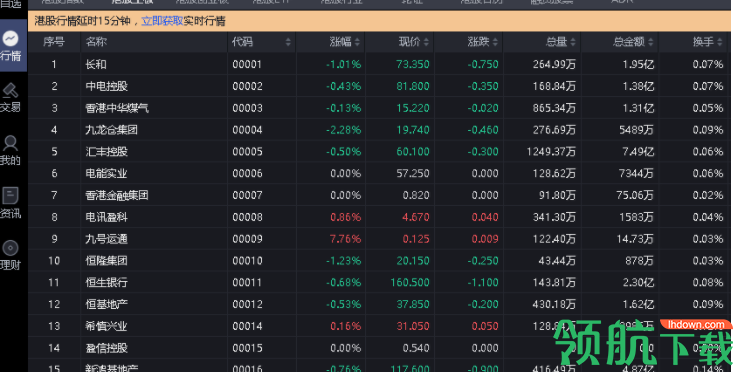The height and width of the screenshot is (372, 733).
Task: Click the 160.500 price value
Action: [410, 282]
